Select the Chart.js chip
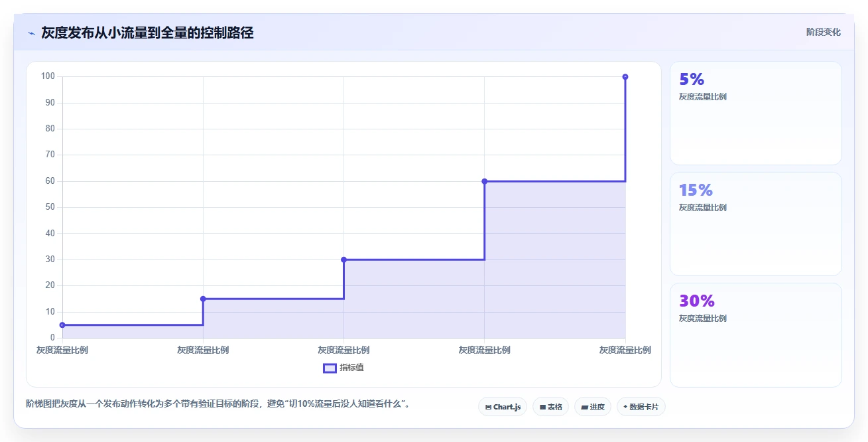Image resolution: width=868 pixels, height=442 pixels. coord(503,407)
